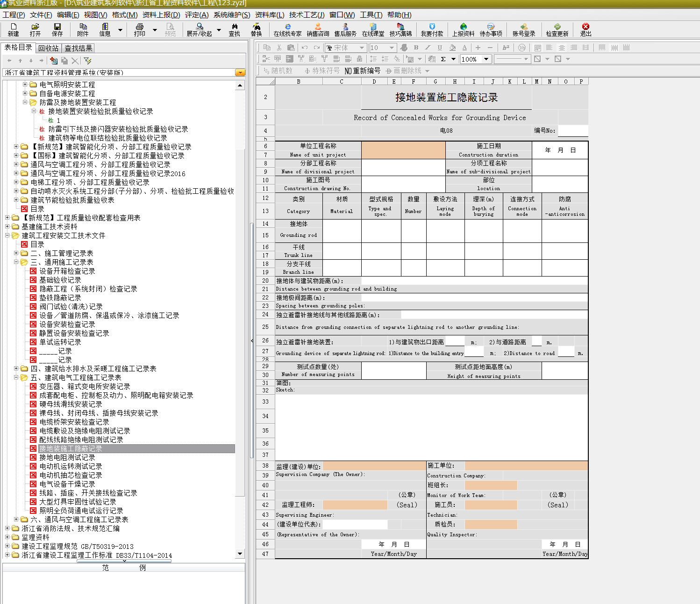Collapse the 防雷及接地装置安装工程 tree node

tap(25, 102)
